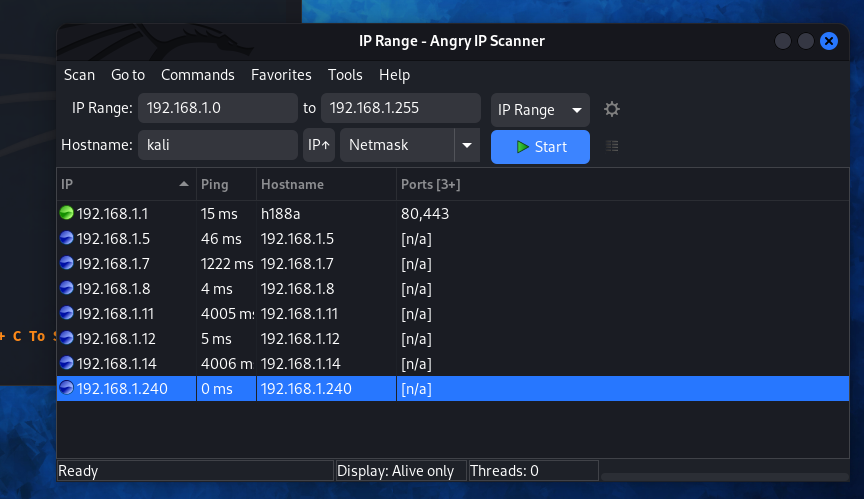The width and height of the screenshot is (864, 499).
Task: Click the blue status dot for 192.168.1.7
Action: [x=67, y=263]
